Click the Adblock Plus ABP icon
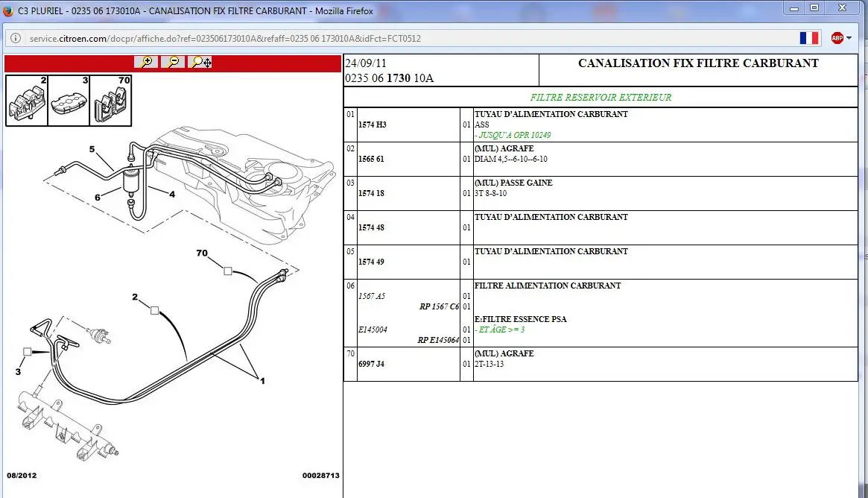868x498 pixels. click(x=837, y=38)
